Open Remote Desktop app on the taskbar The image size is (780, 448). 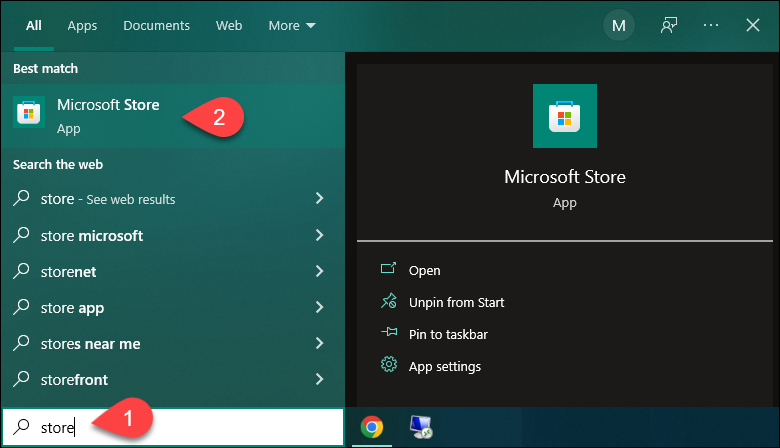point(421,427)
